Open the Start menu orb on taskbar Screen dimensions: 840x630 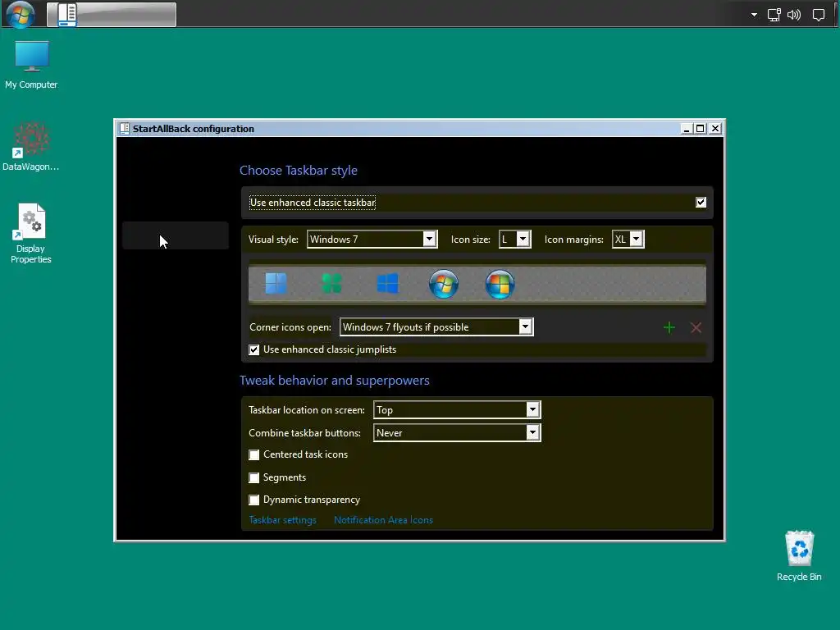pyautogui.click(x=21, y=15)
